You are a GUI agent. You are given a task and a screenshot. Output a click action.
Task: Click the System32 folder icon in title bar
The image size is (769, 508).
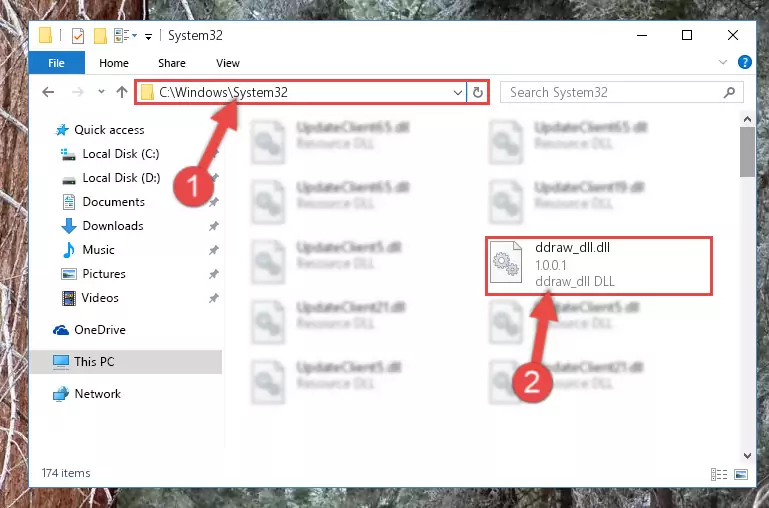point(45,35)
